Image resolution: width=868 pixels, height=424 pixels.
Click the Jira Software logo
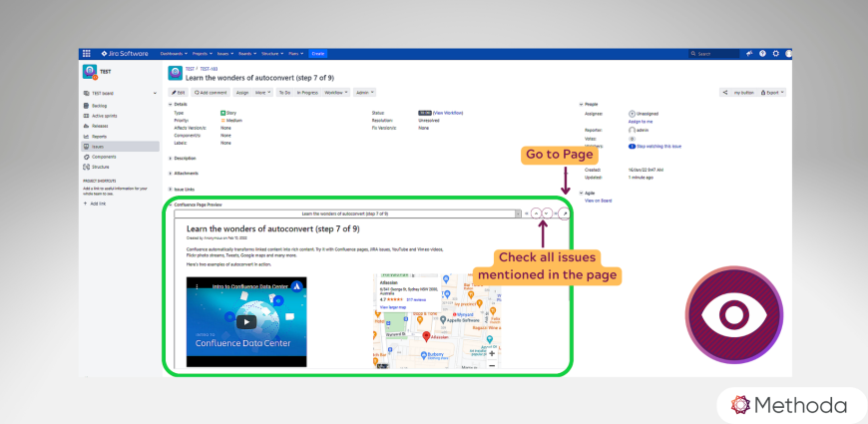(x=125, y=54)
